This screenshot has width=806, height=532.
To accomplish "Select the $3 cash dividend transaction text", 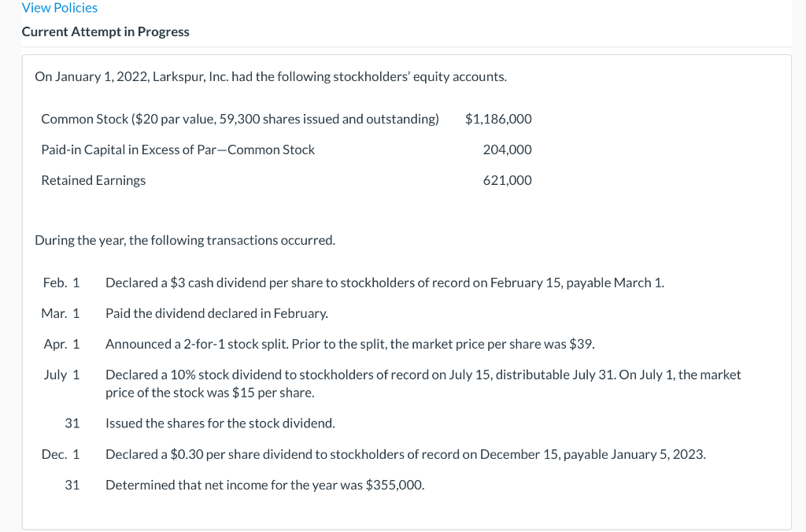I will (385, 283).
